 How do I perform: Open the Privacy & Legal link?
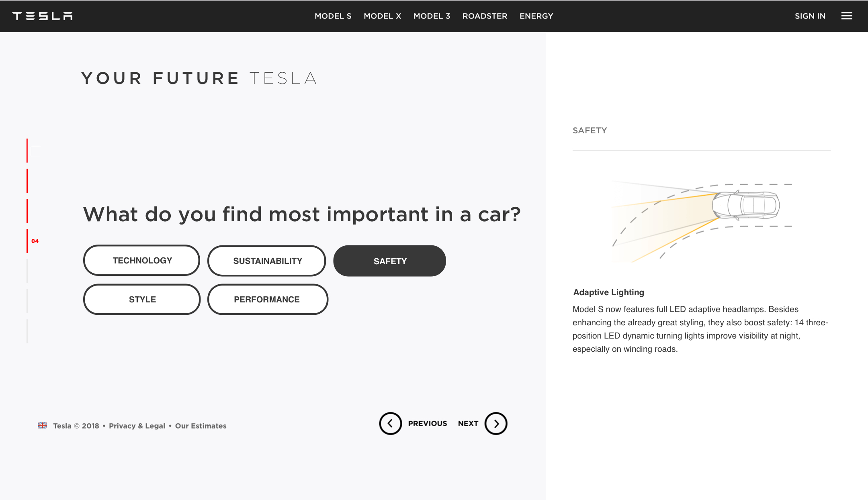point(137,426)
